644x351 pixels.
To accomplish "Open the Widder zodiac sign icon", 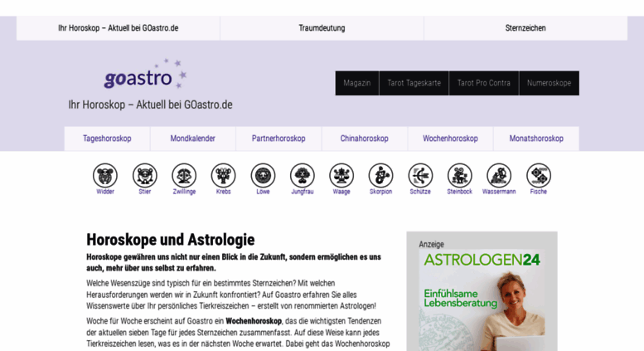I will click(105, 176).
